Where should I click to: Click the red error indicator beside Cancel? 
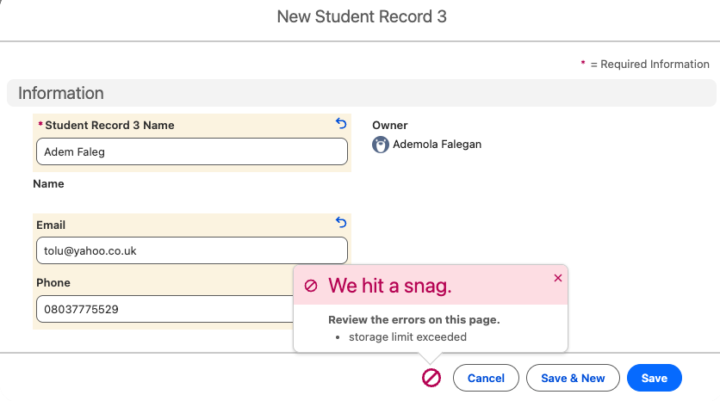[x=431, y=378]
